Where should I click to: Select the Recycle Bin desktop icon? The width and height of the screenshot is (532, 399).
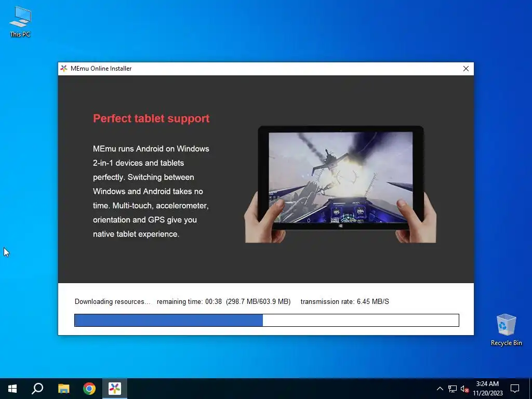506,329
